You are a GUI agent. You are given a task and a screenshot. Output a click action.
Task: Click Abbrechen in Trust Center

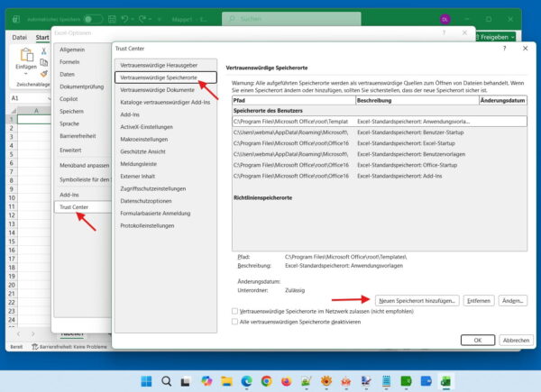point(516,341)
